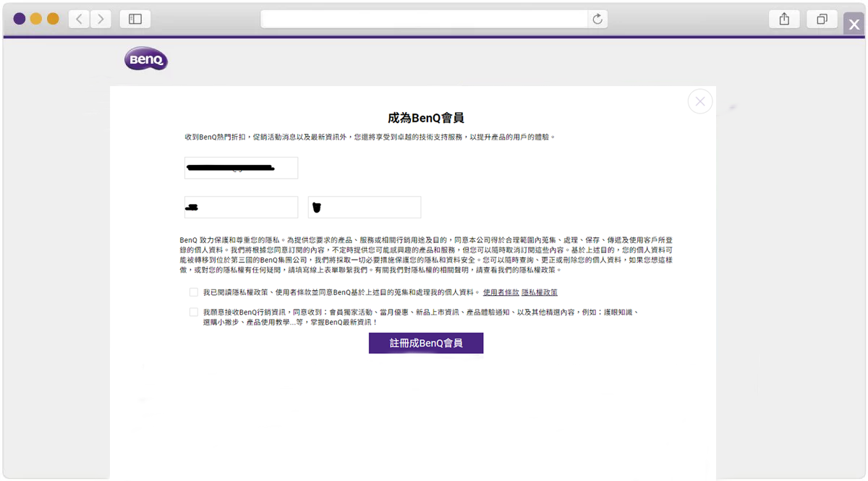Click the macOS window close button
This screenshot has height=481, width=868.
(20, 19)
